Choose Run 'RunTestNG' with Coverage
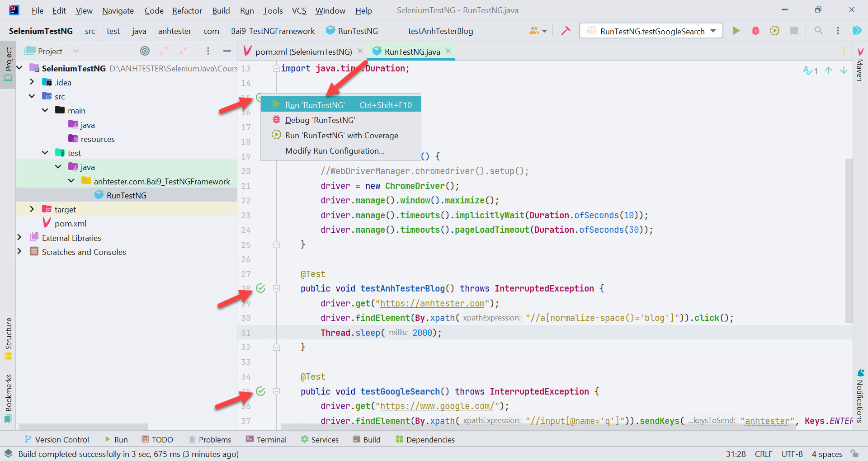868x461 pixels. 341,135
